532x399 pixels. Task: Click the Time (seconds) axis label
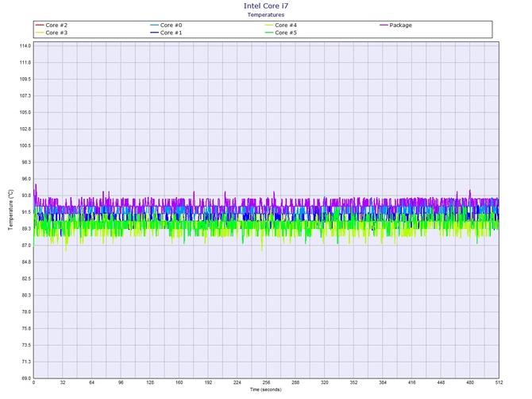point(266,390)
